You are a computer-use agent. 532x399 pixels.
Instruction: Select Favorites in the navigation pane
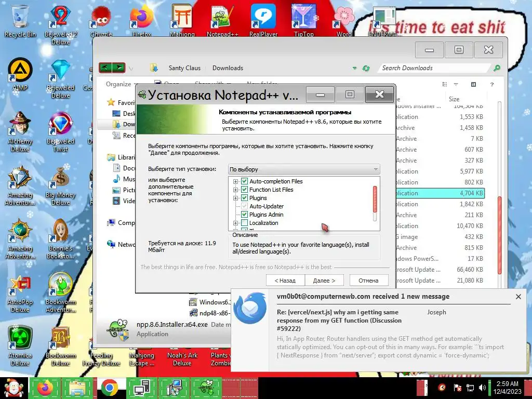[122, 102]
